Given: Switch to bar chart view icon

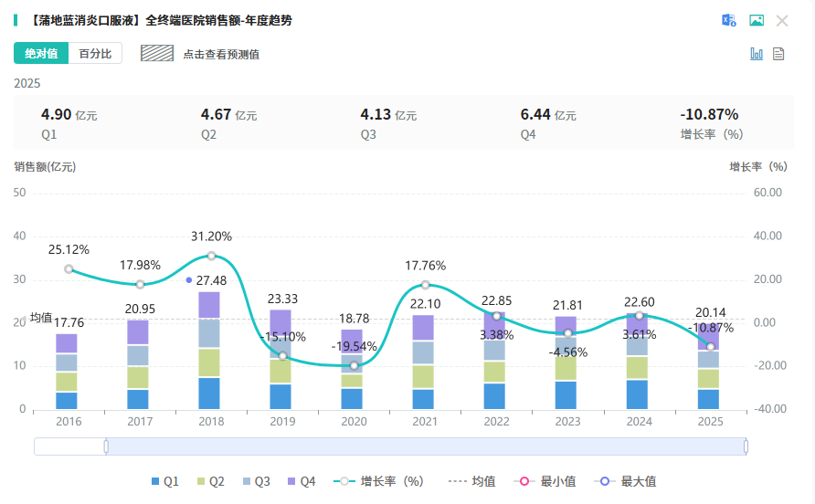Looking at the screenshot, I should click(757, 54).
